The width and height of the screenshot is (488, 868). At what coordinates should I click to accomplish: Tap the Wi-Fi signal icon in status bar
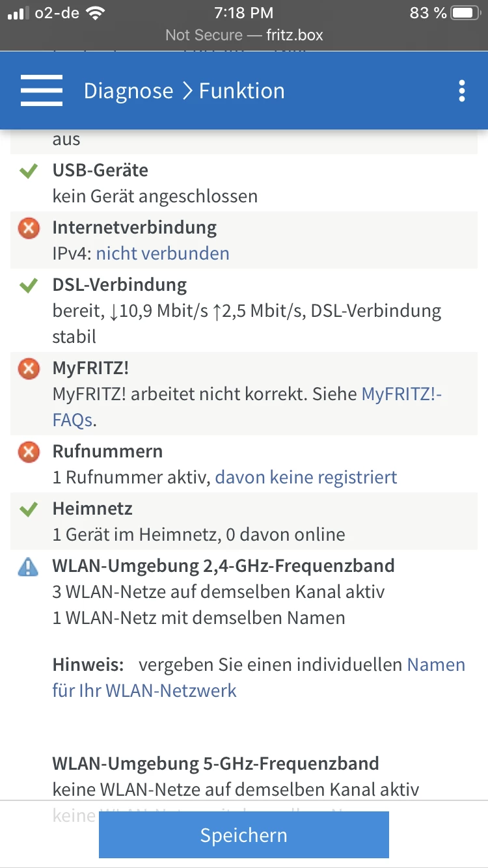point(95,13)
